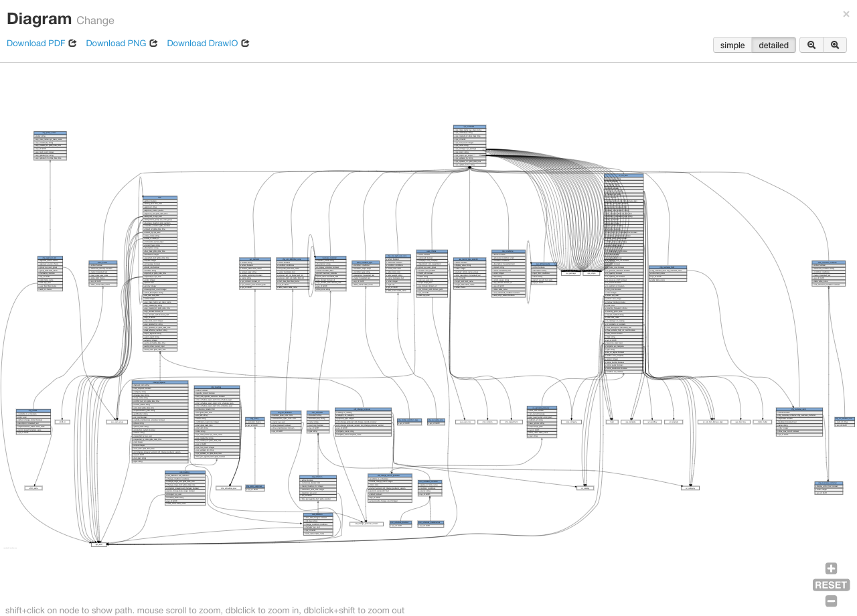Click the minus zoom control below RESET
The height and width of the screenshot is (616, 857).
point(831,601)
